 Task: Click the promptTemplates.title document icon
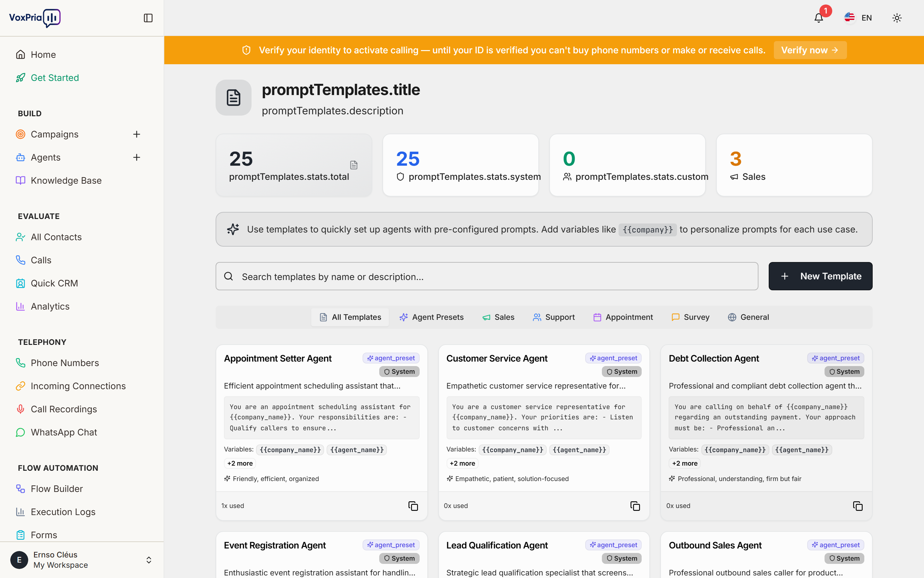click(x=234, y=98)
